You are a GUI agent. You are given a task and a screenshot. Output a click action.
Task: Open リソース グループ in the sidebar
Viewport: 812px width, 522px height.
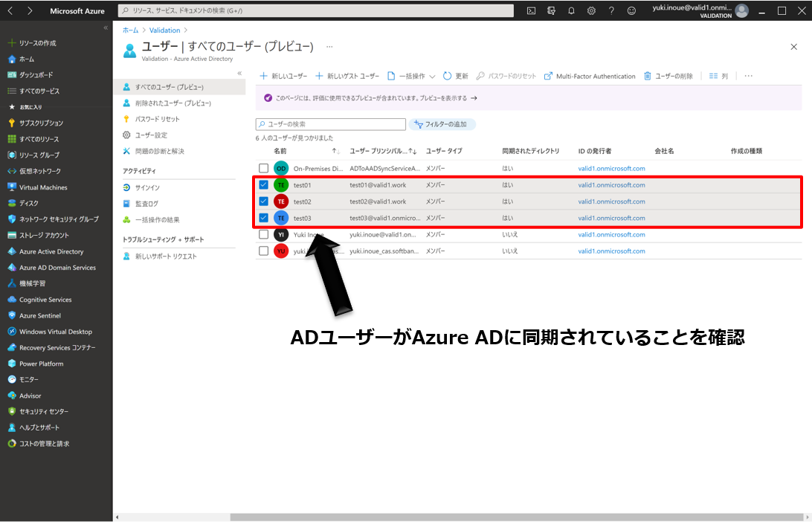click(x=33, y=155)
